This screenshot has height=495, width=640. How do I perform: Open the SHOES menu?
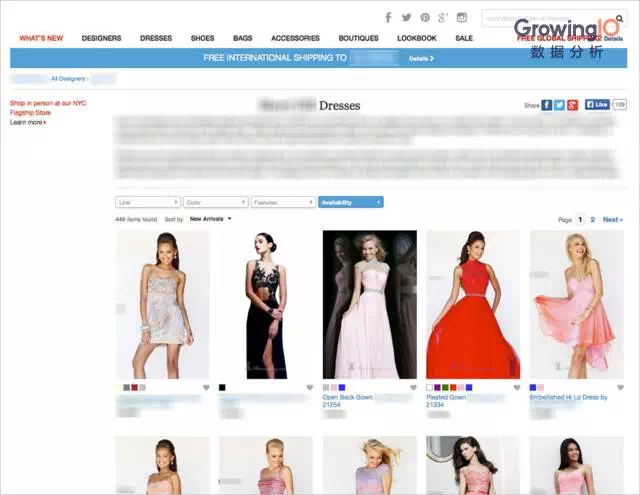(x=202, y=38)
